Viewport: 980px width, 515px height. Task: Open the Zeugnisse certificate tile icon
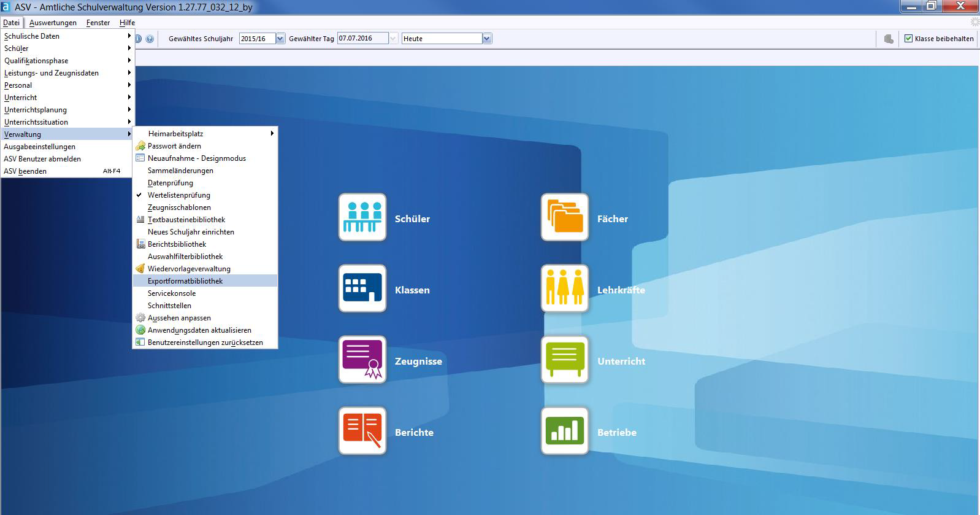(x=362, y=360)
